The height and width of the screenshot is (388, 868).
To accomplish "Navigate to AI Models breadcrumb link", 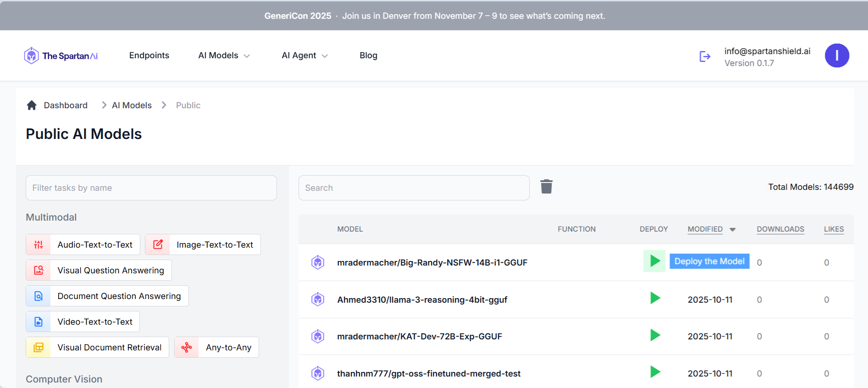I will (132, 105).
